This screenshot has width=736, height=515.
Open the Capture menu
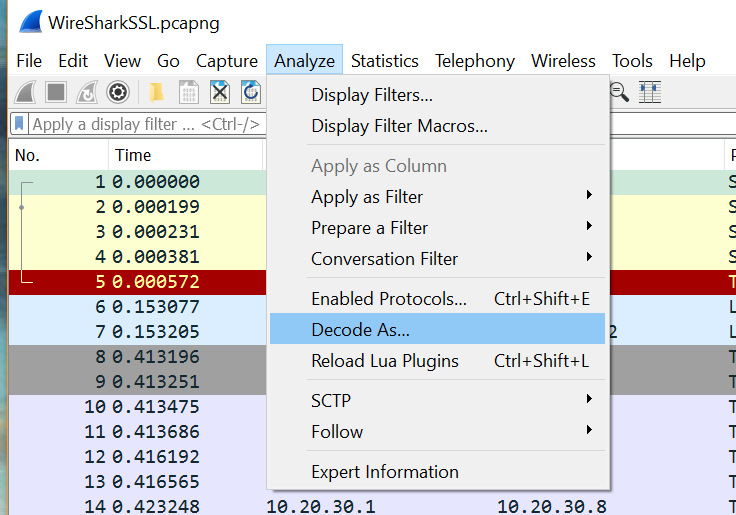click(227, 61)
